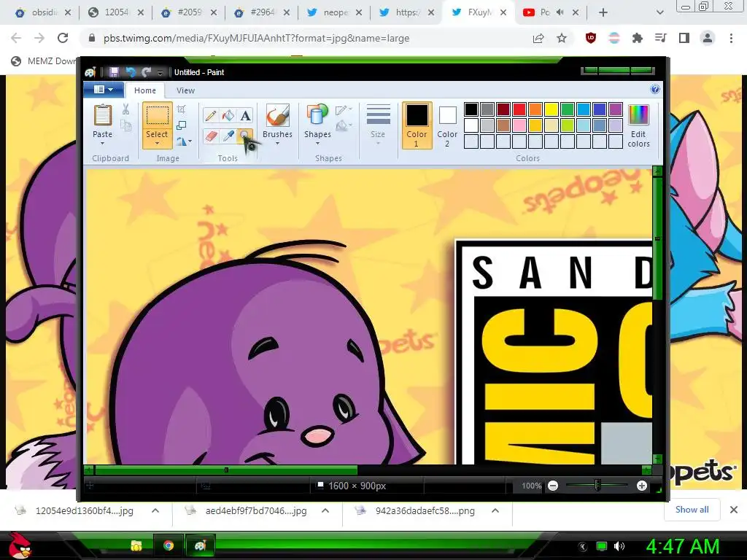Pick the purple color swatch
Image resolution: width=747 pixels, height=560 pixels.
tap(616, 109)
